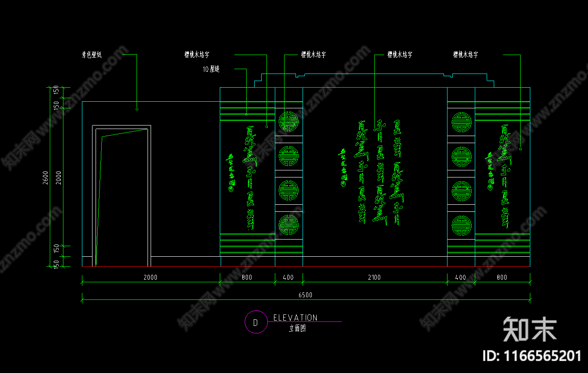
Task: Click the leftmost 樱桃木烙字 label
Action: (x=197, y=55)
